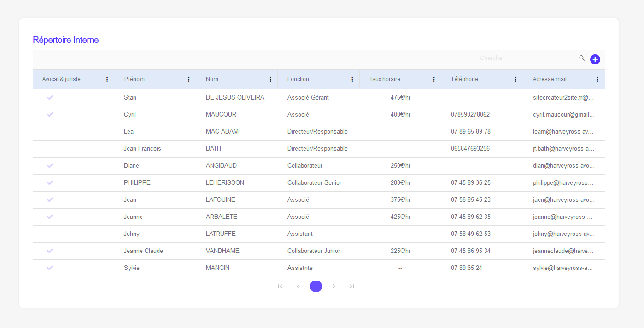Screen dimensions: 644x328
Task: Open the Prénom column options menu
Action: point(189,79)
